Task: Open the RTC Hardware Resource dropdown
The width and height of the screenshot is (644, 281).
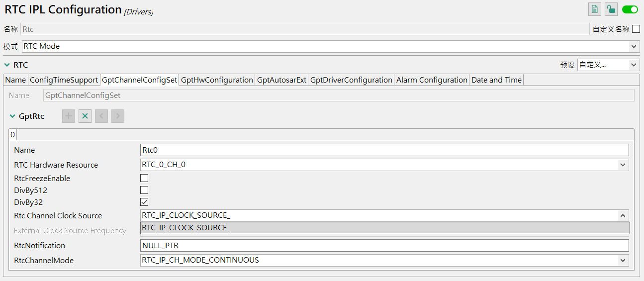Action: tap(384, 165)
